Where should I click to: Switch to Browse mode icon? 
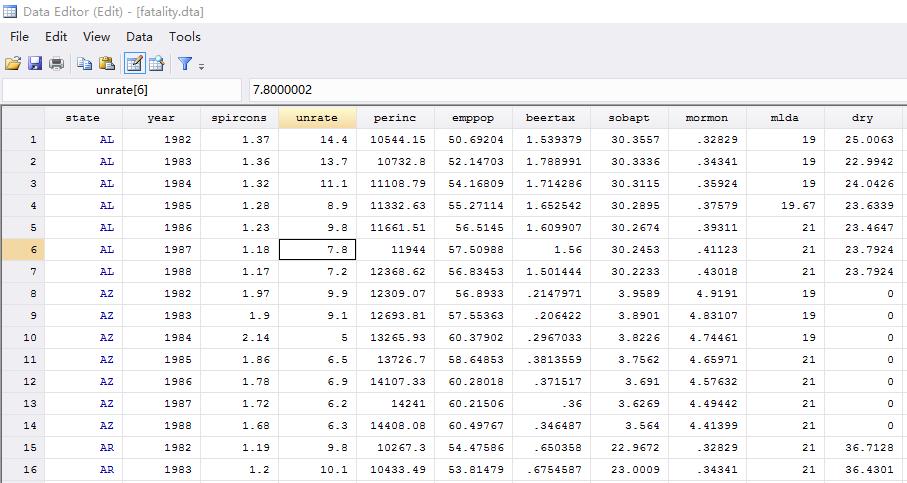tap(157, 64)
